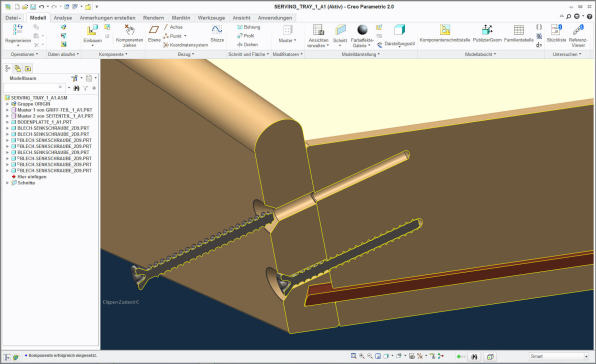Click the Save icon in quick access toolbar
Viewport: 596px width, 364px height.
[33, 7]
